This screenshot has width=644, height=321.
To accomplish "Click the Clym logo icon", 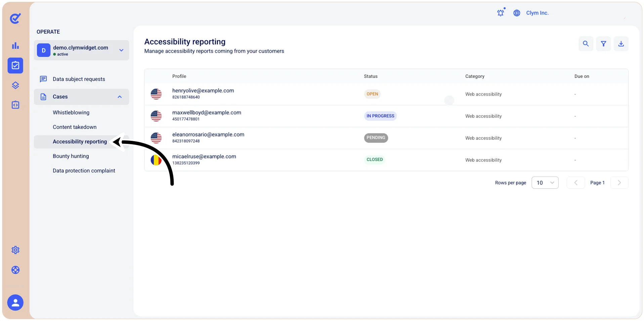I will click(x=15, y=18).
